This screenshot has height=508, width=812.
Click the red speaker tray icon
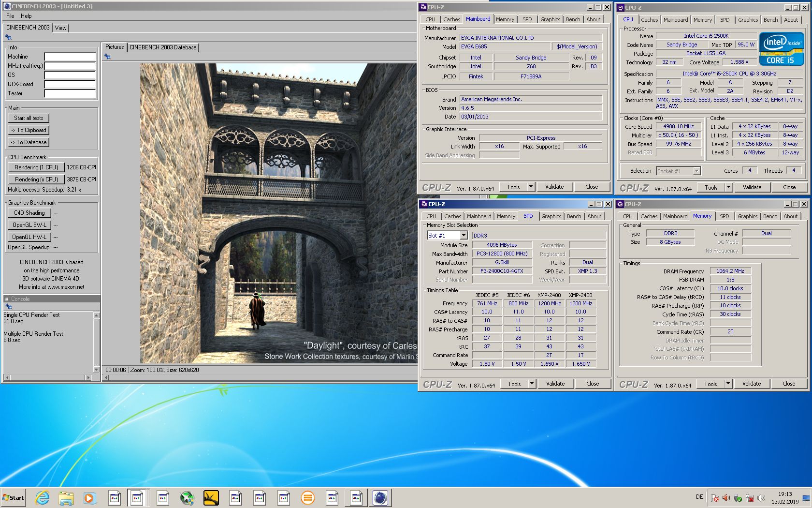pos(726,498)
